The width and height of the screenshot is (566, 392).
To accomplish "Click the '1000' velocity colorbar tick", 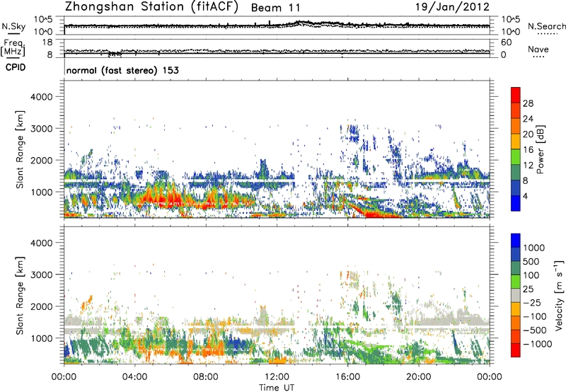I will [x=534, y=248].
